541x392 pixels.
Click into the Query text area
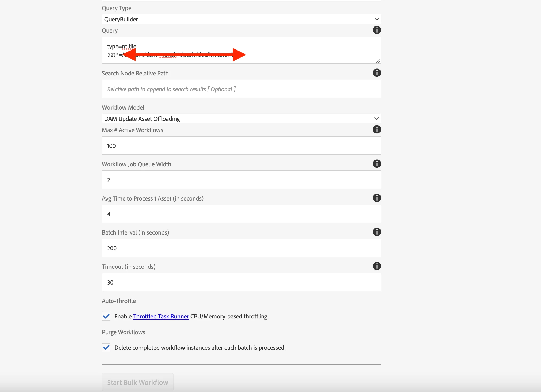[294, 50]
